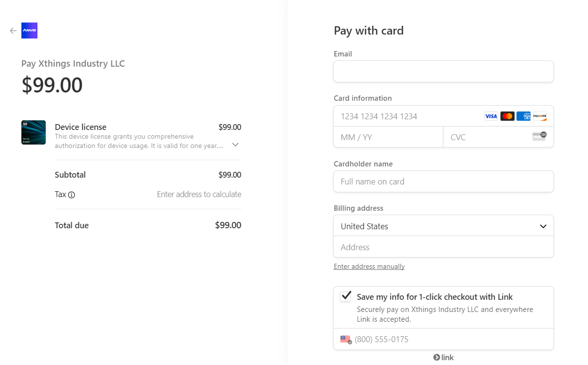Click the US flag phone country icon
The height and width of the screenshot is (365, 588).
tap(346, 340)
